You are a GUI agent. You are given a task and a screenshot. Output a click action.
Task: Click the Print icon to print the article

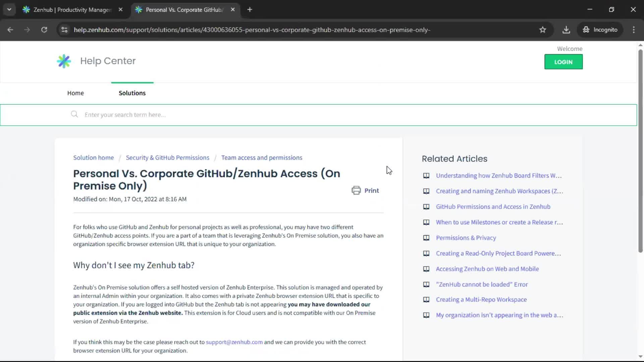click(x=356, y=190)
